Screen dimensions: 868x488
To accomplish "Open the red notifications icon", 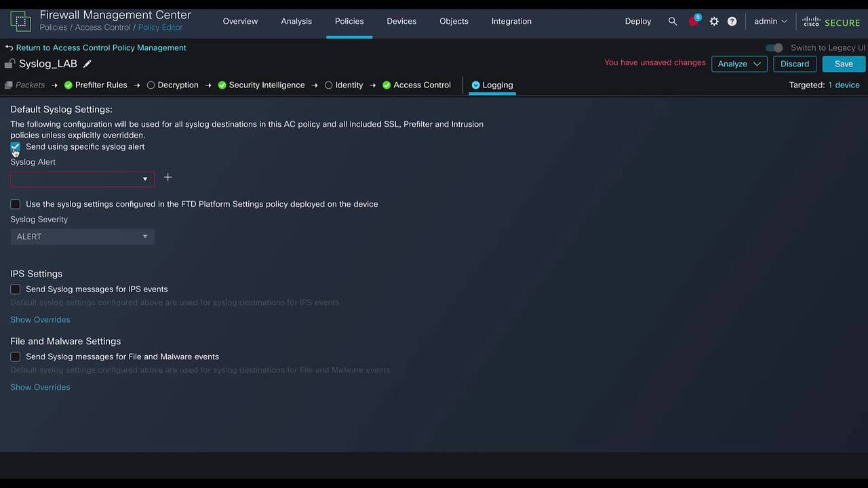I will click(693, 21).
